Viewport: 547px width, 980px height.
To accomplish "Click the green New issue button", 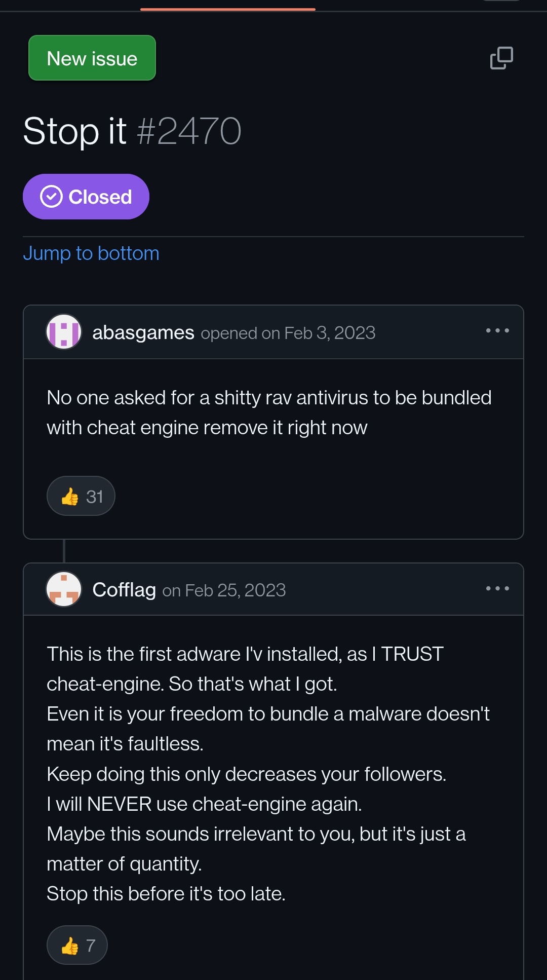I will [x=92, y=58].
